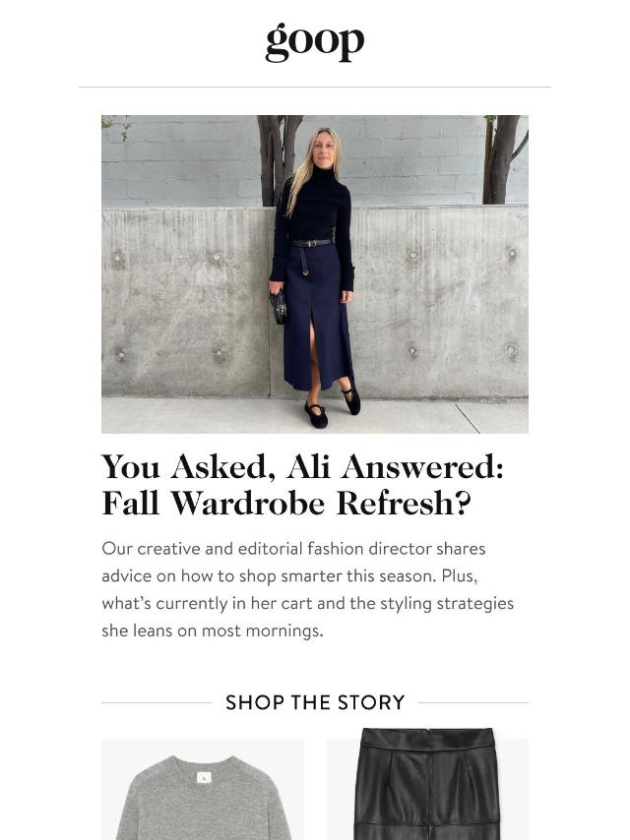
Task: Click the black handbag held by the woman
Action: (279, 307)
